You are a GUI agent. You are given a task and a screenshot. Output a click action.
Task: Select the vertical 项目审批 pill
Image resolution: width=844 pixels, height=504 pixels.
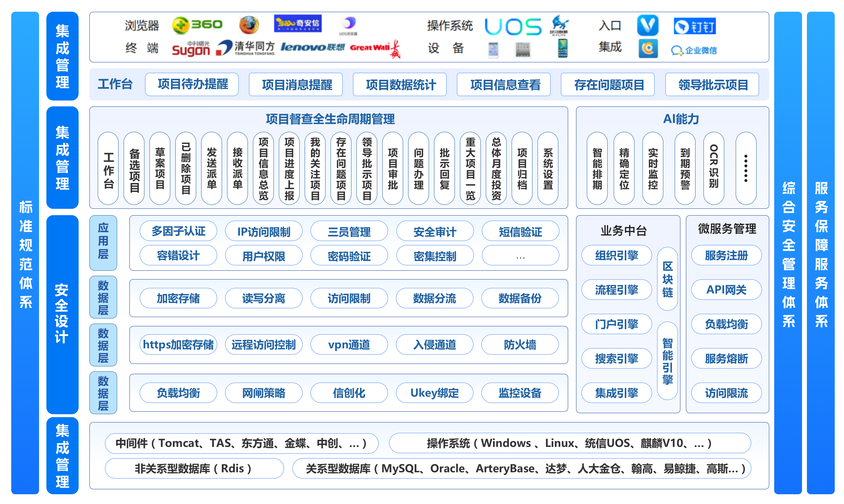(x=393, y=169)
